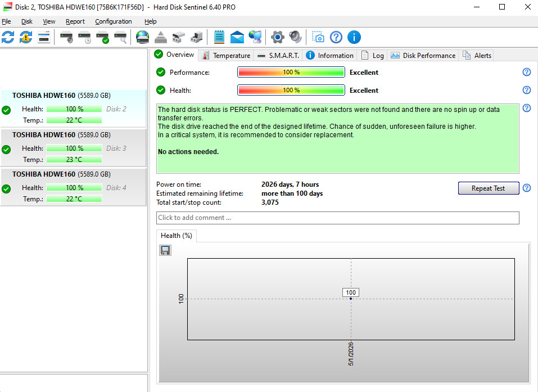The image size is (538, 392).
Task: Open the Report menu
Action: 75,21
